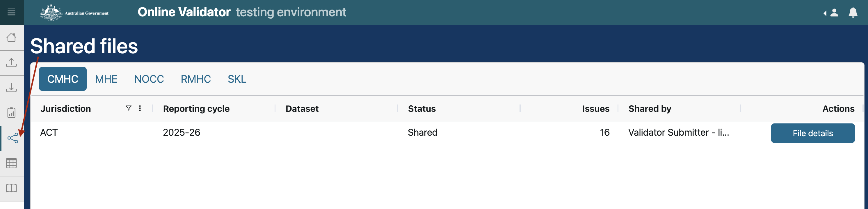
Task: Select the CMHC tab
Action: click(x=63, y=79)
